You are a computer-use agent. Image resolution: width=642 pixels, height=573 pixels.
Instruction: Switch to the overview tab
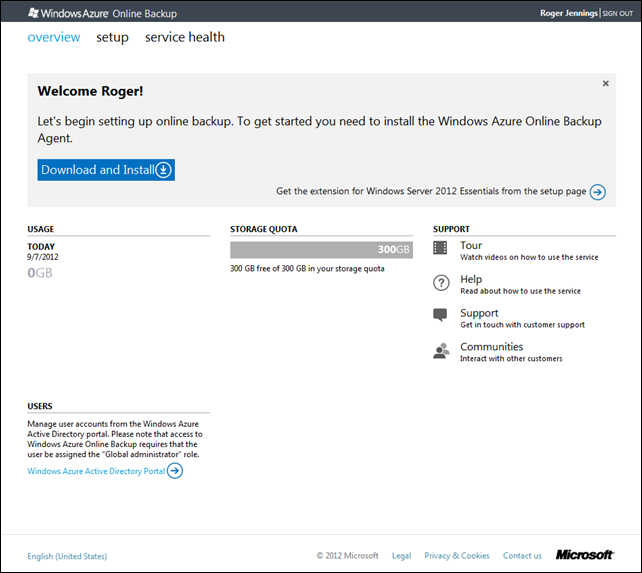(x=54, y=37)
